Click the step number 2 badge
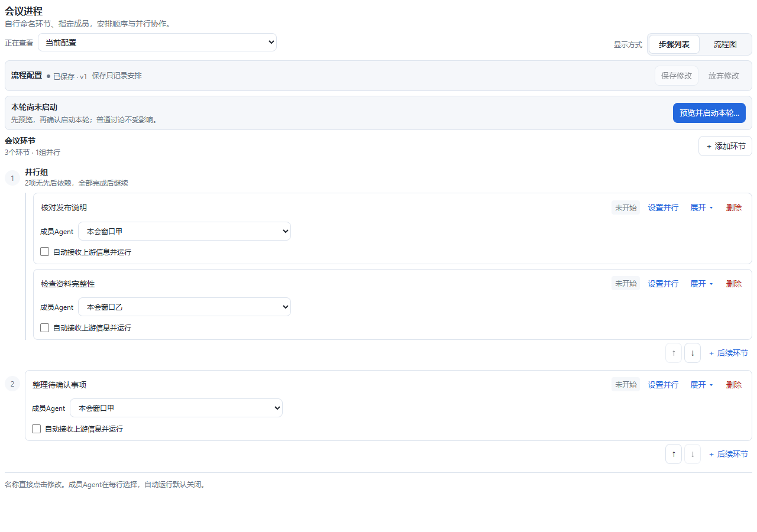Viewport: 757px width, 532px height. point(12,384)
